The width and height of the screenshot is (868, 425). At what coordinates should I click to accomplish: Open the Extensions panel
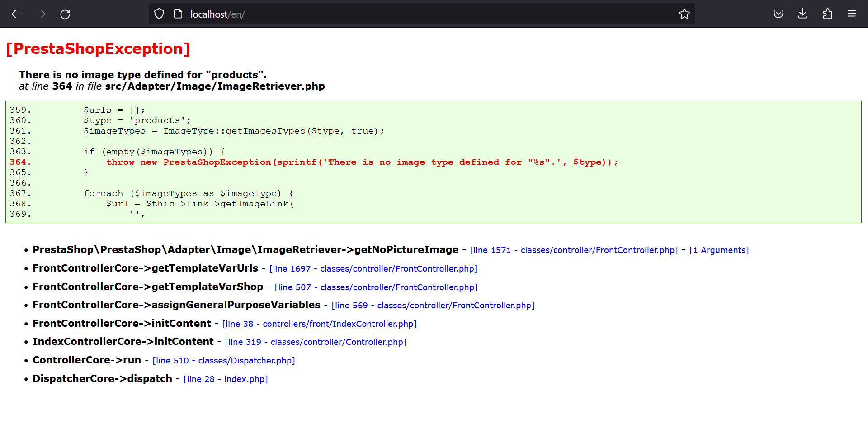(828, 14)
